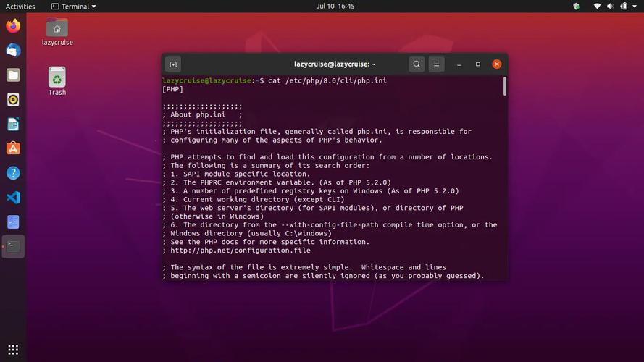Launch LibreOffice Writer from the dock
The width and height of the screenshot is (644, 362).
pos(13,124)
